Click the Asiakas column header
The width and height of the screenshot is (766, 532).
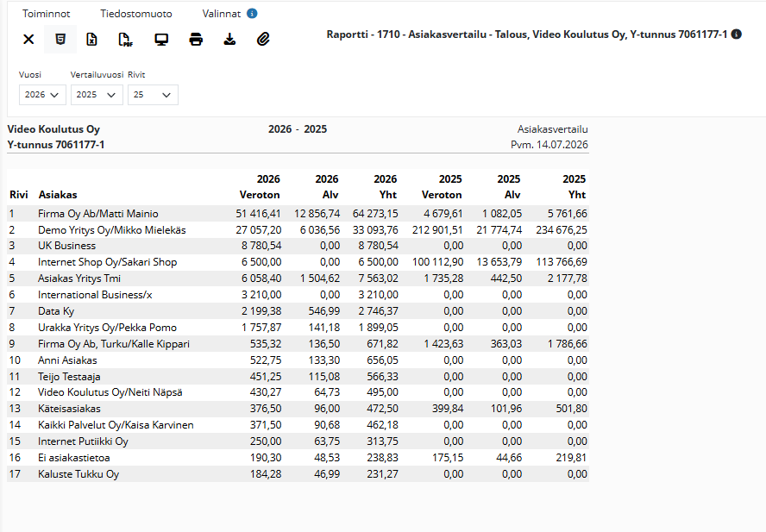(58, 195)
